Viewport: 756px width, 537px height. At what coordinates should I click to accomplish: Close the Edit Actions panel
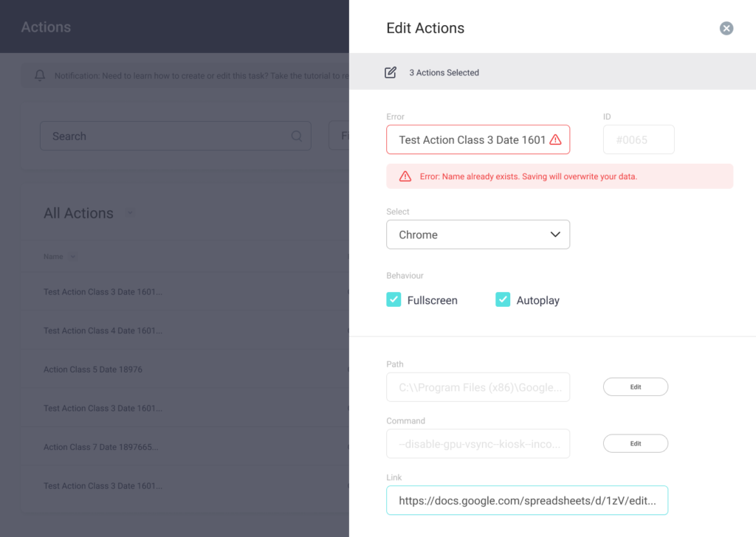tap(726, 29)
